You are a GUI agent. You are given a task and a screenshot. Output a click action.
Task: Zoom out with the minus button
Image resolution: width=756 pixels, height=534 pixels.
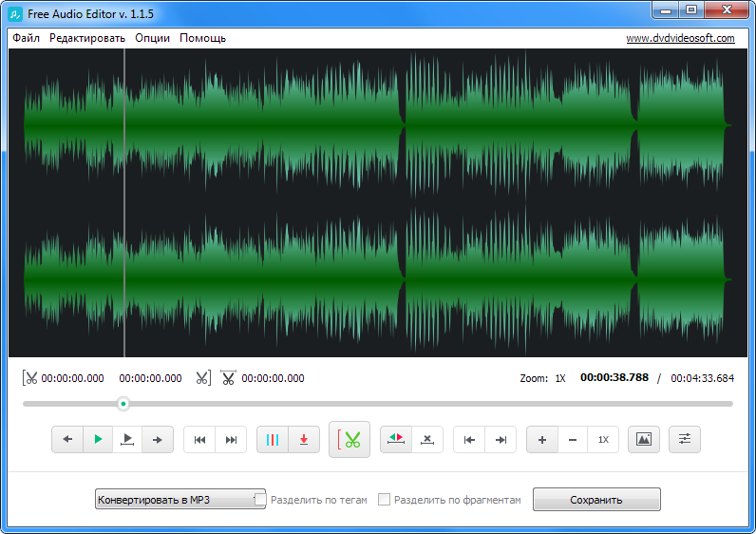pos(573,439)
